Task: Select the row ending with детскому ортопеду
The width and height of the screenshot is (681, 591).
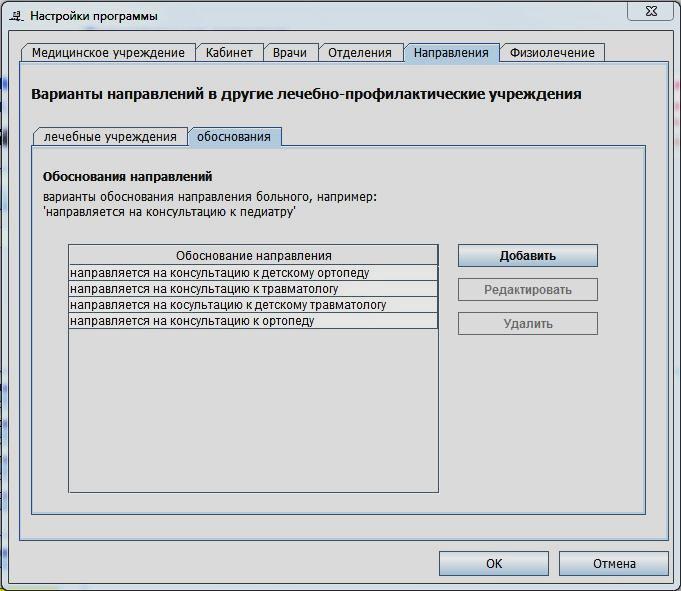Action: click(x=253, y=273)
